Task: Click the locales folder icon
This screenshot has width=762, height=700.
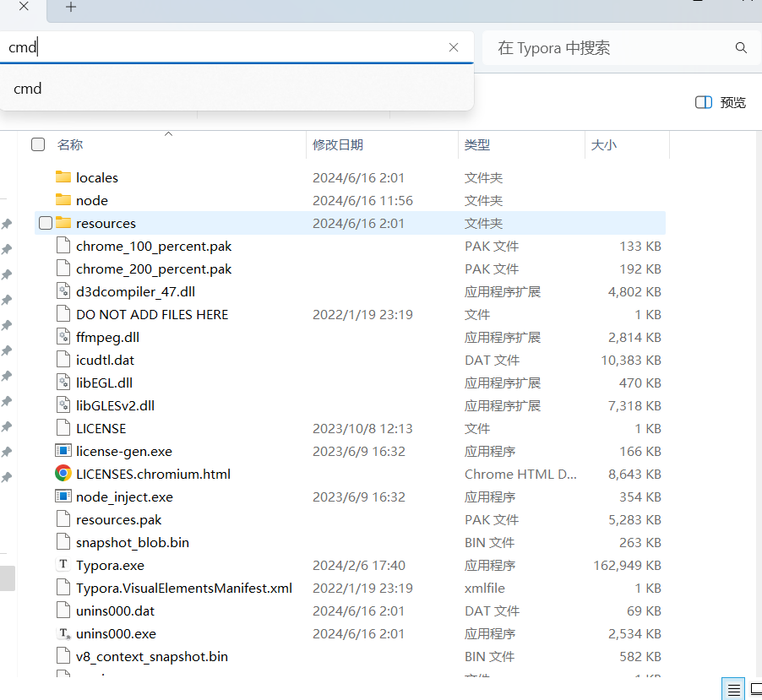Action: (63, 177)
